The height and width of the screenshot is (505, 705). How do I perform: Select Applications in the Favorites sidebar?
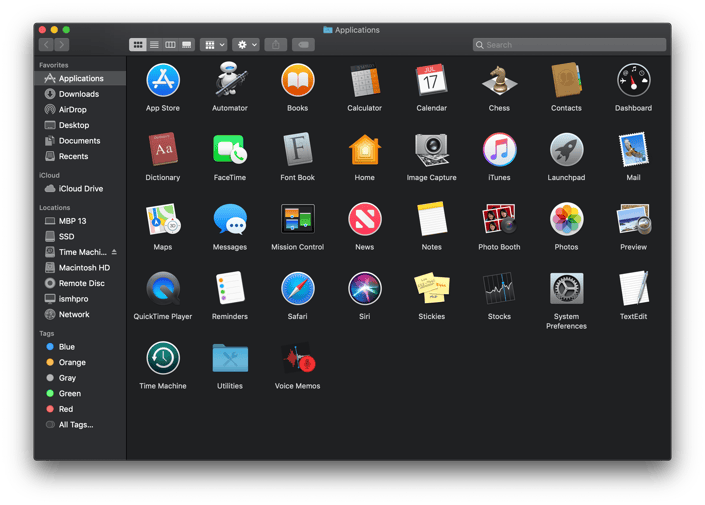tap(80, 78)
